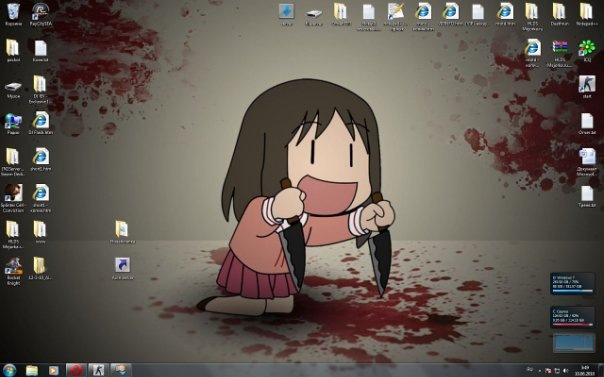Open Windows Explorer from the taskbar
The height and width of the screenshot is (377, 604).
click(x=32, y=370)
